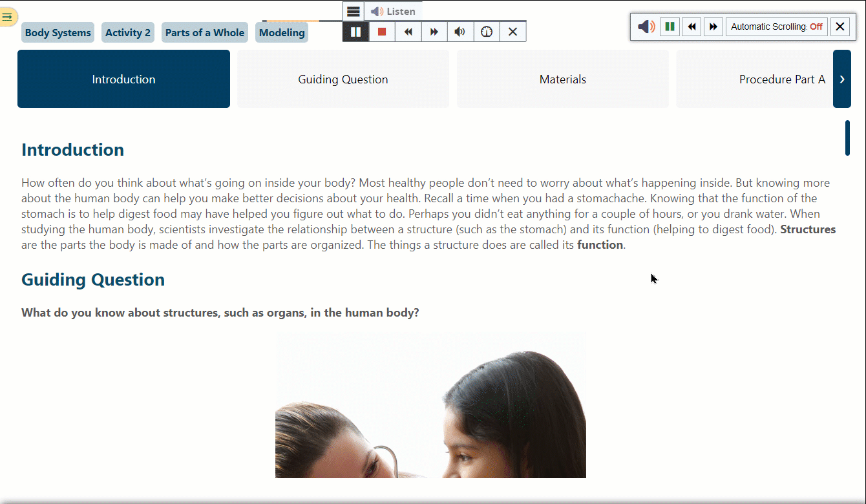Click the green pause button in floating panel

click(670, 26)
